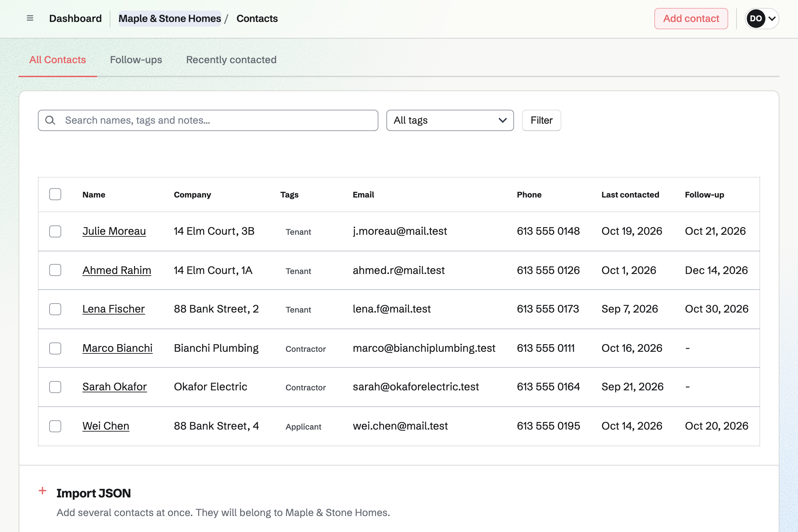
Task: Click the Filter button
Action: 542,120
